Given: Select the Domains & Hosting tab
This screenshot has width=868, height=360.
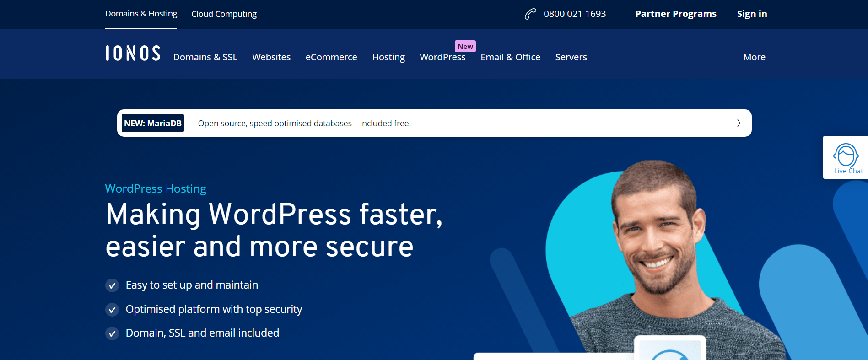Looking at the screenshot, I should coord(141,14).
